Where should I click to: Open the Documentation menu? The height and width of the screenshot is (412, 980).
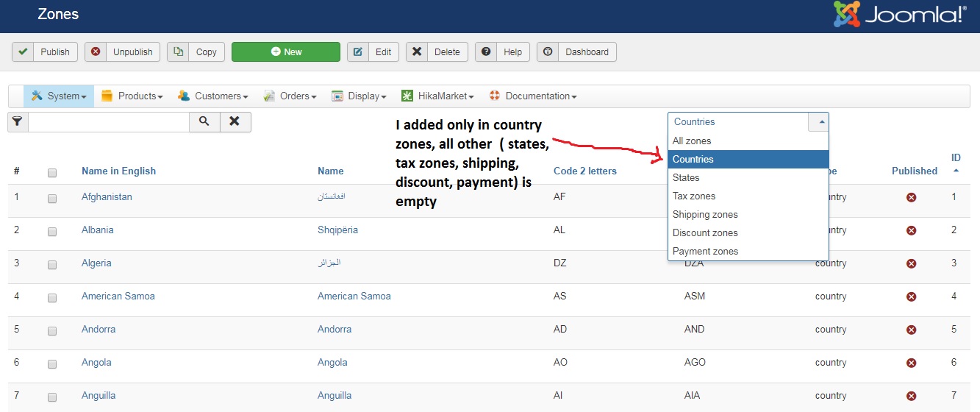coord(533,96)
